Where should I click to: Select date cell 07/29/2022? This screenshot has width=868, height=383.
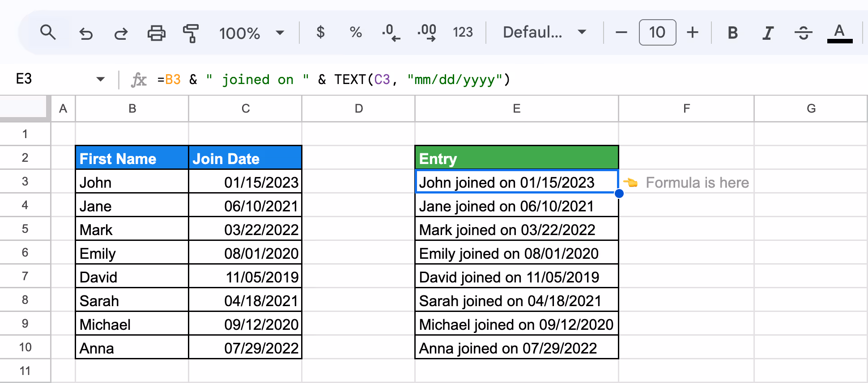point(245,347)
